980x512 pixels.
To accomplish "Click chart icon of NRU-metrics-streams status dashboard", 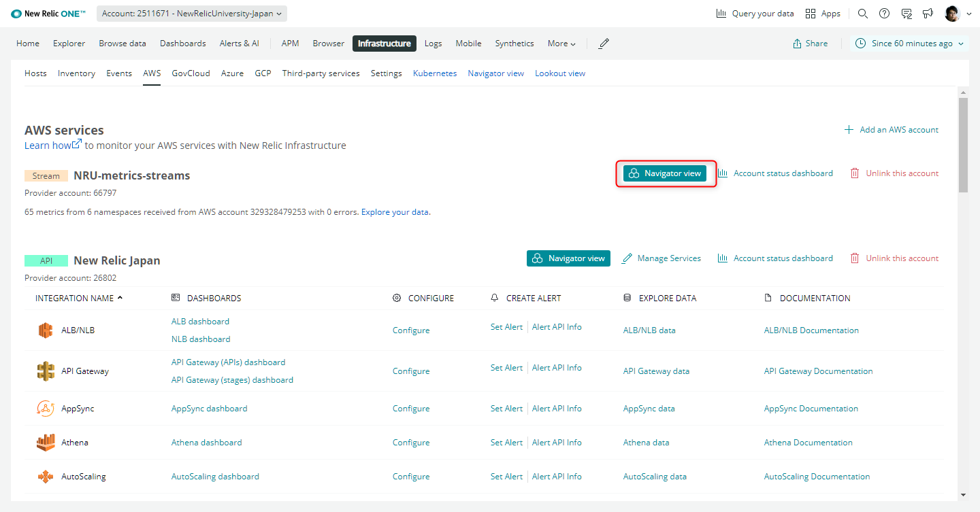I will click(x=723, y=173).
